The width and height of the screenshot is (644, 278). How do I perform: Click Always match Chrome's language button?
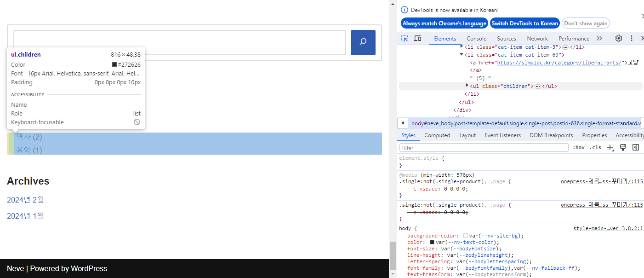445,23
